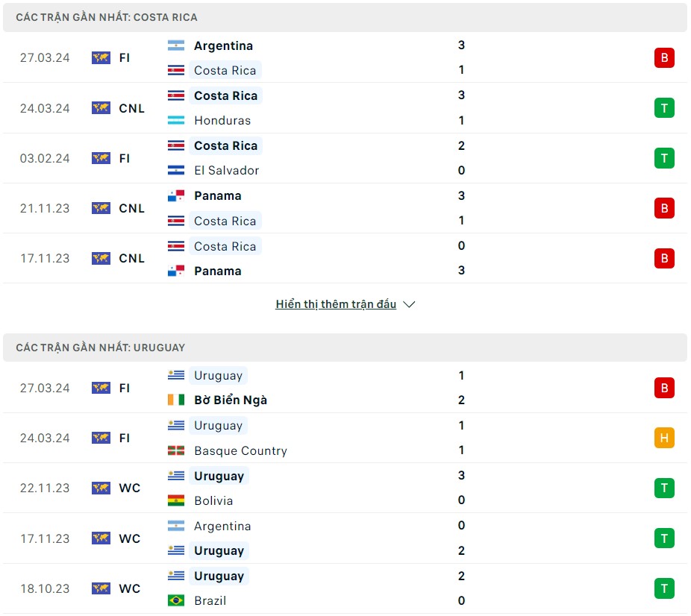The image size is (691, 616).
Task: Click the red B badge for Argentina match
Action: coord(664,57)
